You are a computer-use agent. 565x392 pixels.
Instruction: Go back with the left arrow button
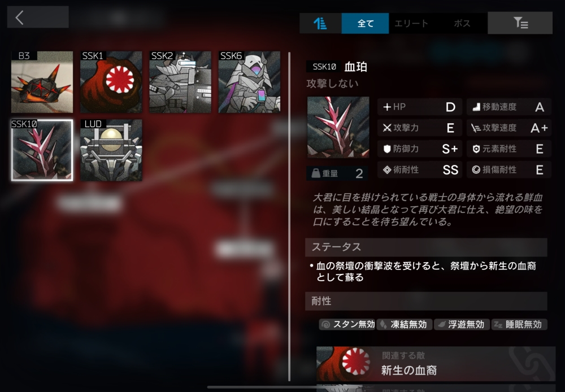click(x=38, y=17)
